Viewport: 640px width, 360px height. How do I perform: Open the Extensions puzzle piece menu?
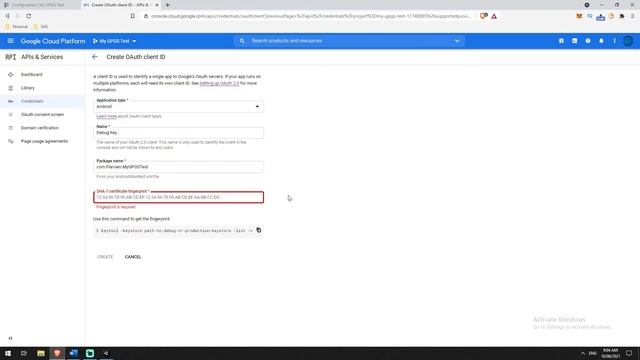point(622,16)
